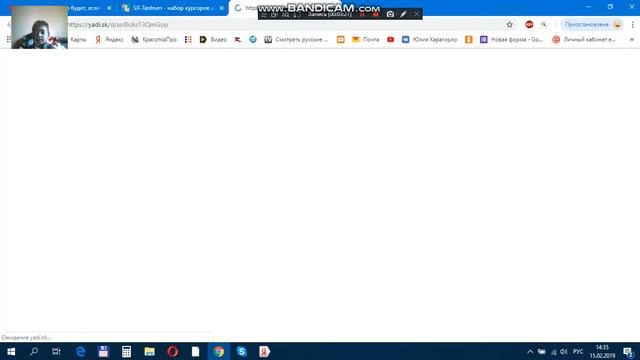The height and width of the screenshot is (360, 640).
Task: Click the orange bookmark icon before Новая форма
Action: pos(469,40)
